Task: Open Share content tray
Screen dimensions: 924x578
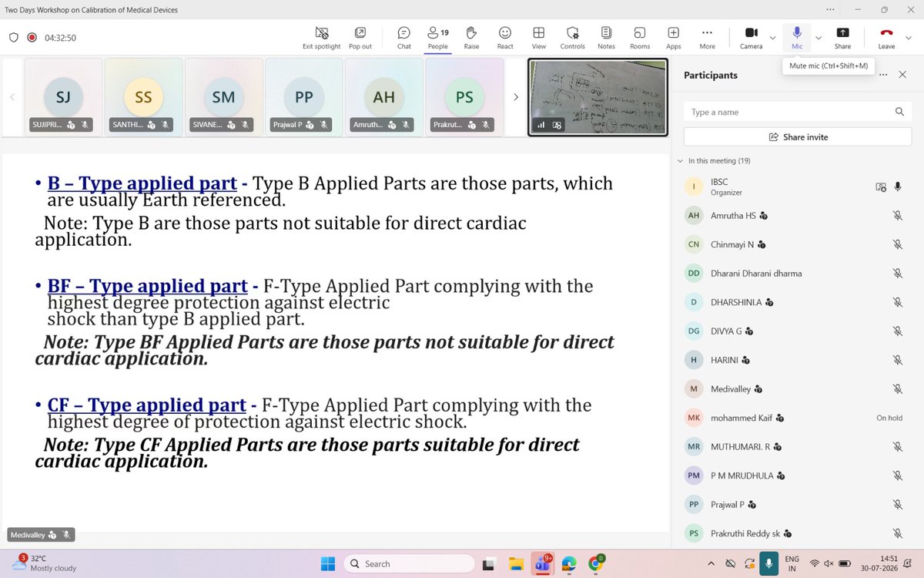Action: pos(842,38)
